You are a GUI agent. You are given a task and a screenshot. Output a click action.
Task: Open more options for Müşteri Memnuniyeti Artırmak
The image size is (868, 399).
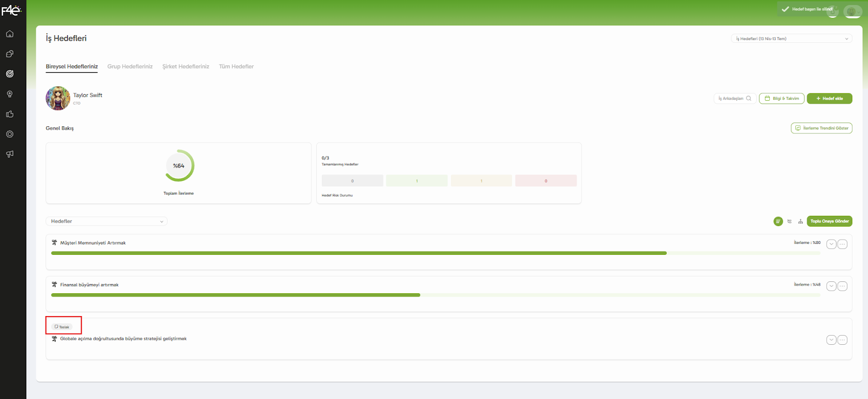pos(842,244)
